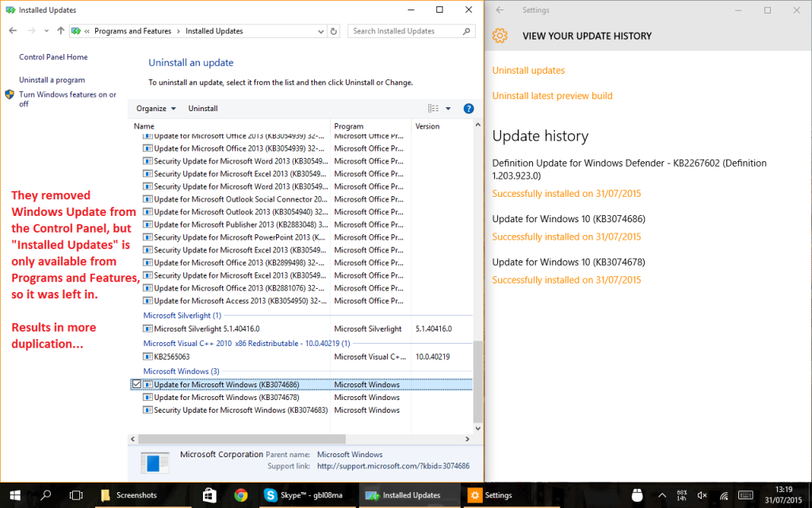Viewport: 812px width, 508px height.
Task: Open view options dropdown arrow
Action: (x=448, y=108)
